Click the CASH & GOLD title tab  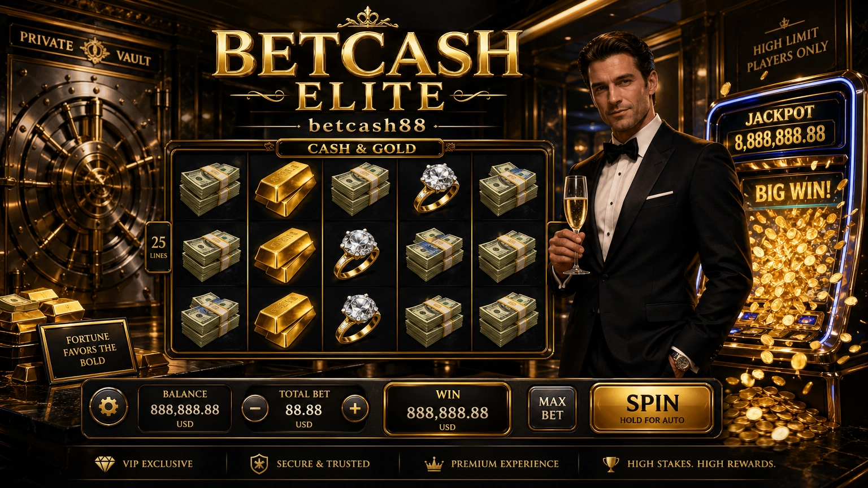tap(361, 149)
